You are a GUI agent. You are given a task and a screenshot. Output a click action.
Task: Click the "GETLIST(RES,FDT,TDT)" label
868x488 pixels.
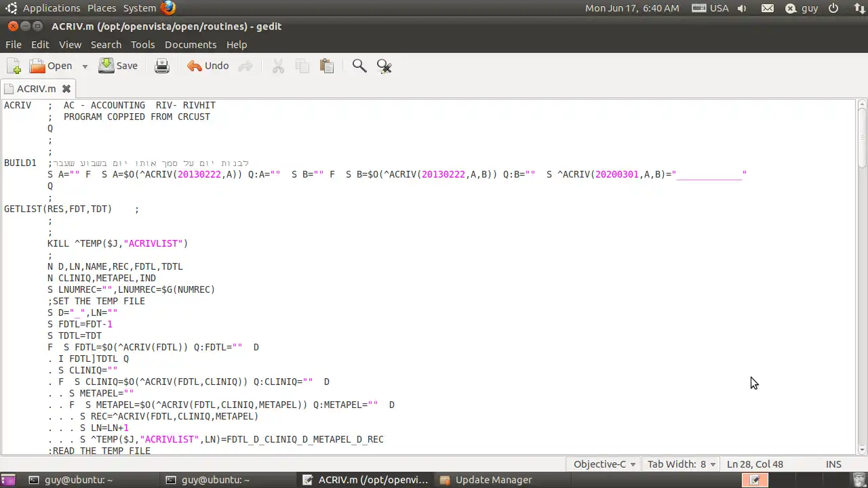(58, 209)
